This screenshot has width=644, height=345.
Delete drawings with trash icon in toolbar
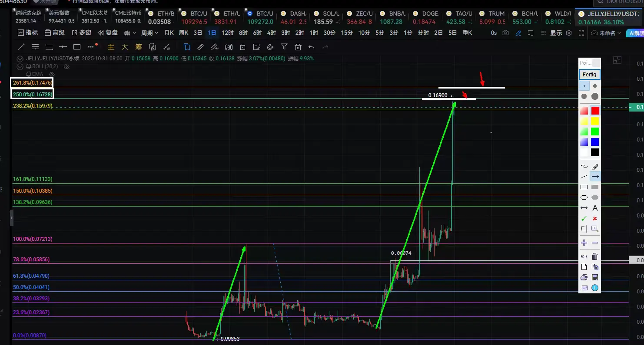click(x=298, y=47)
